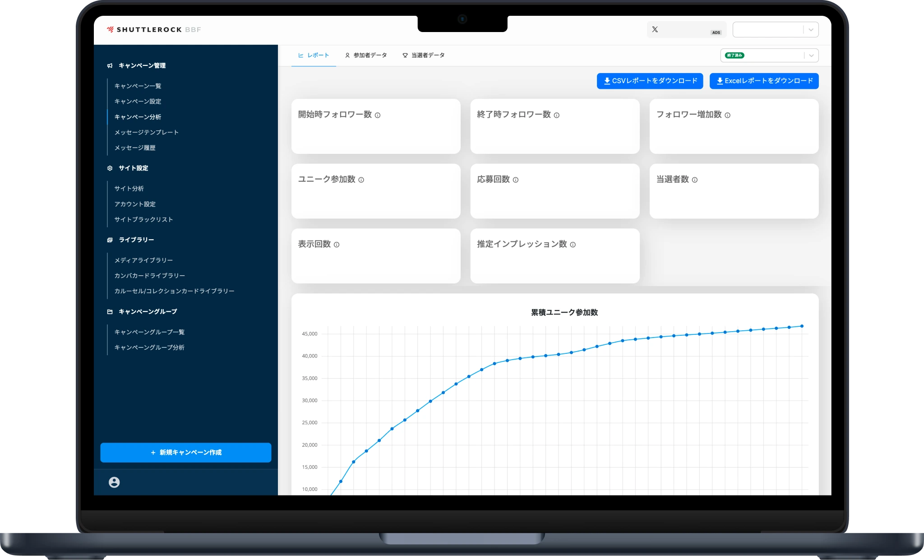Click the ライブラリー section icon

pos(110,240)
